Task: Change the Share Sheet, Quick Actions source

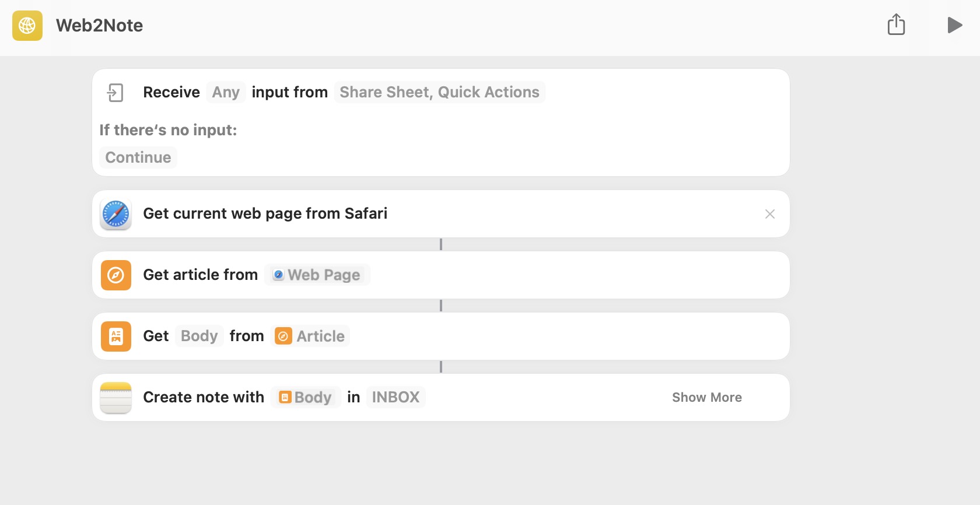Action: coord(439,92)
